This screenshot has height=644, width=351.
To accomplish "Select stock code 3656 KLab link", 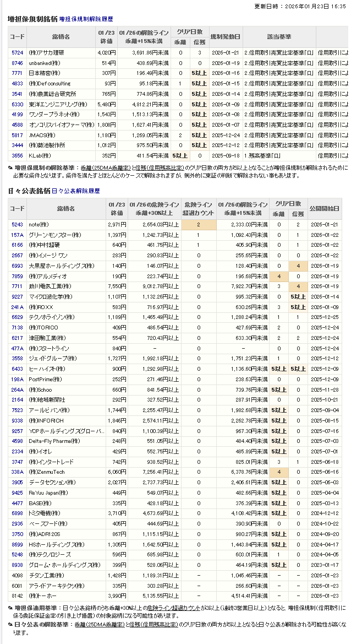I will pyautogui.click(x=17, y=156).
